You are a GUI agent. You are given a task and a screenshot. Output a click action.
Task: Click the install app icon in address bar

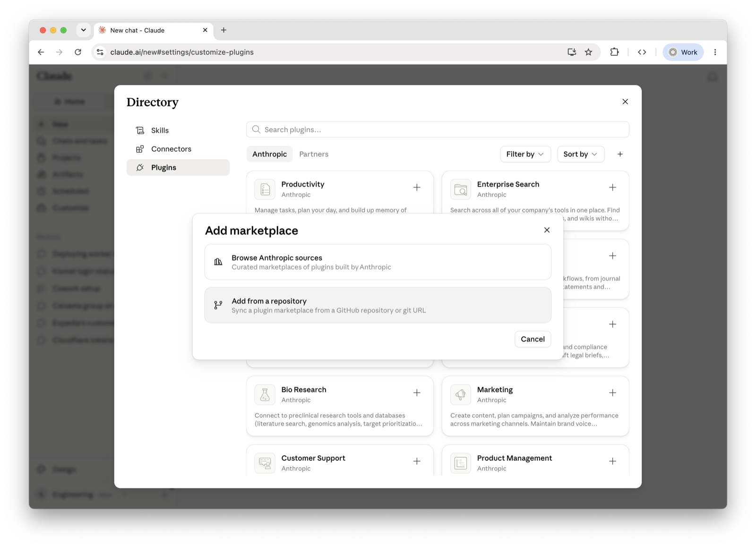pos(572,52)
